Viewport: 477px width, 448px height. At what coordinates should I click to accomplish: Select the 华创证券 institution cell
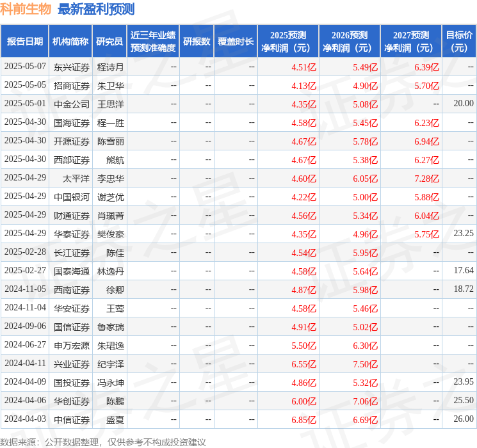(72, 401)
